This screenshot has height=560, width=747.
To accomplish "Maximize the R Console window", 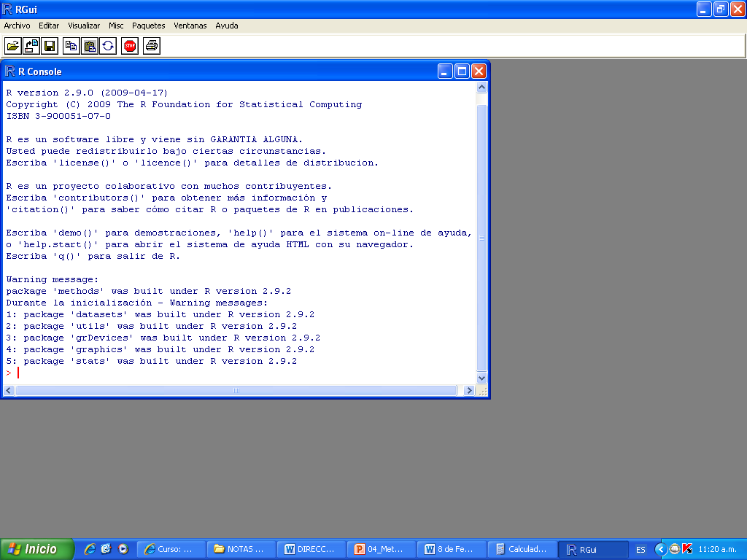I will point(462,71).
